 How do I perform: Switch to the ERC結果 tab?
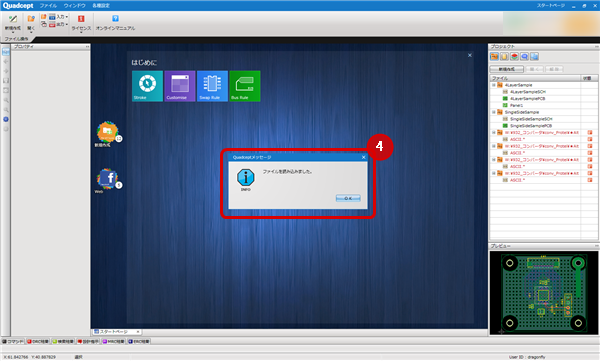coord(139,341)
